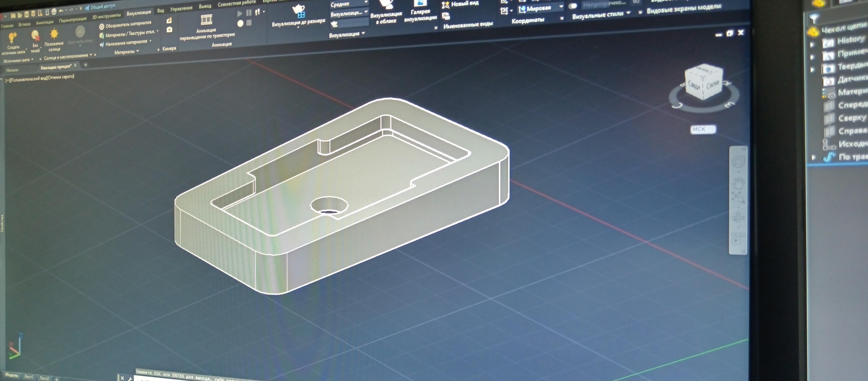Toggle the opacity switch near Визуальные стили

[x=573, y=6]
